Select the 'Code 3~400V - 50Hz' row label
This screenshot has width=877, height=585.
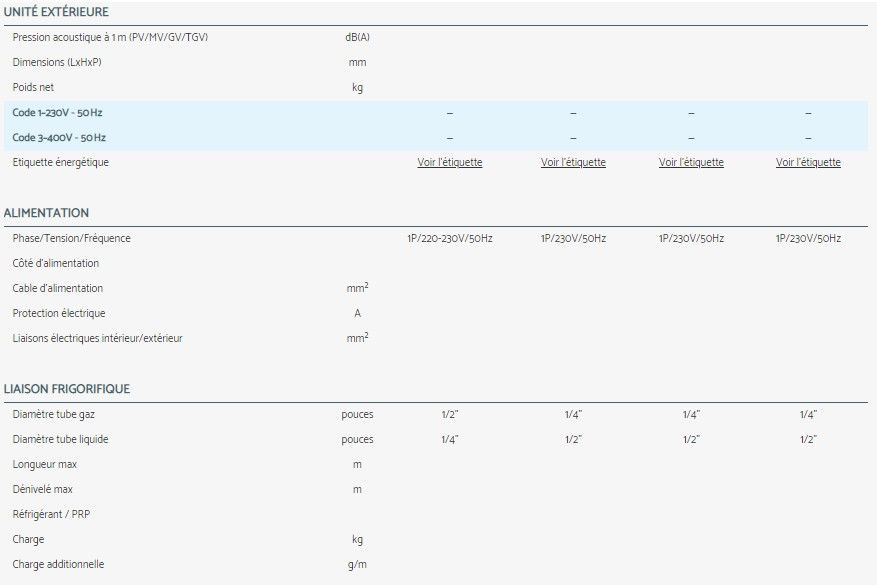tap(59, 138)
